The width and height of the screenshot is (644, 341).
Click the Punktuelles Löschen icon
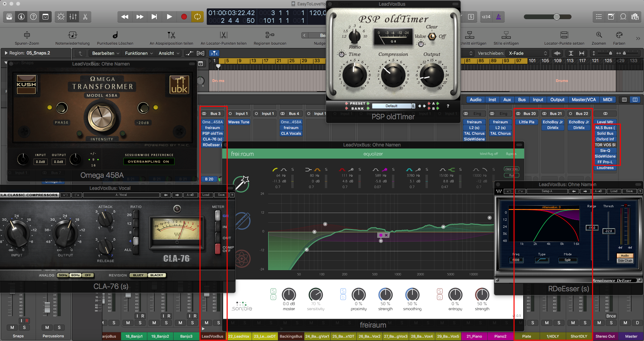click(x=115, y=35)
